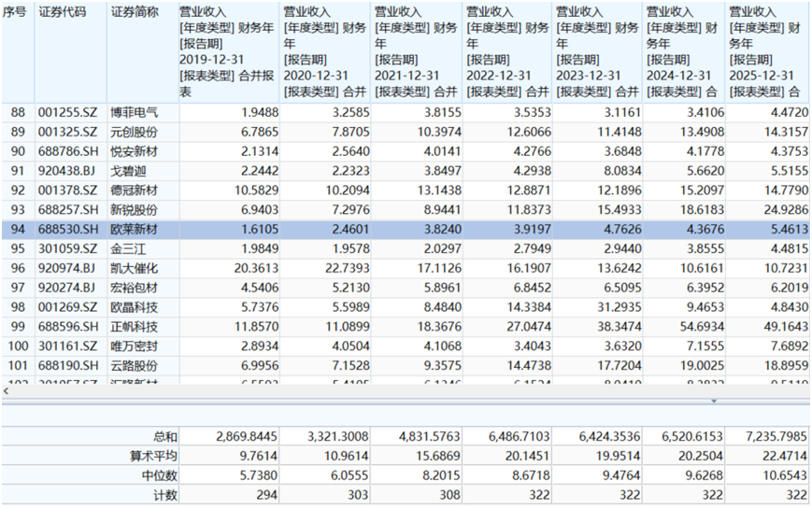Select security code 920274.BJ
The image size is (812, 508).
pyautogui.click(x=66, y=288)
